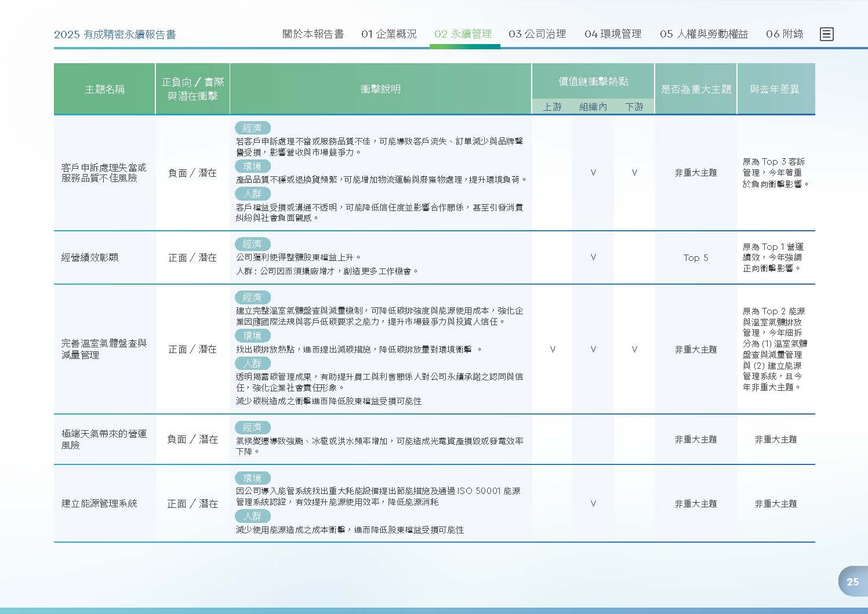868x614 pixels.
Task: Jump to 06 附錄 section
Action: [785, 34]
